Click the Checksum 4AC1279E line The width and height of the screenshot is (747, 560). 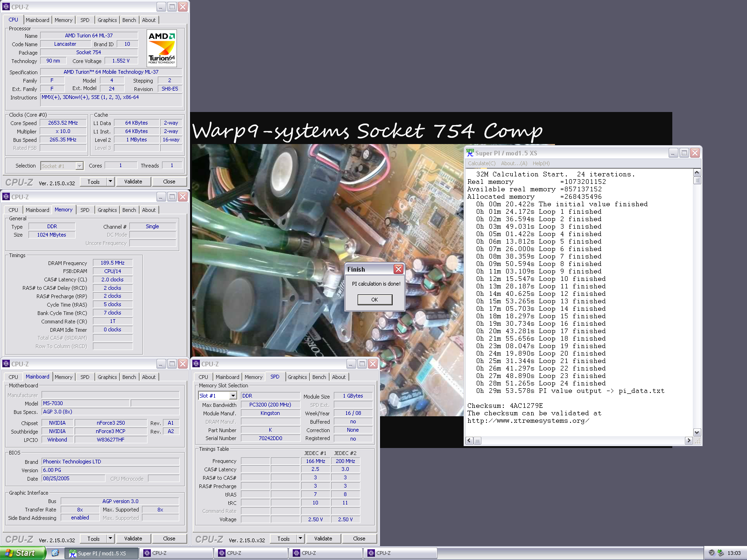point(505,406)
